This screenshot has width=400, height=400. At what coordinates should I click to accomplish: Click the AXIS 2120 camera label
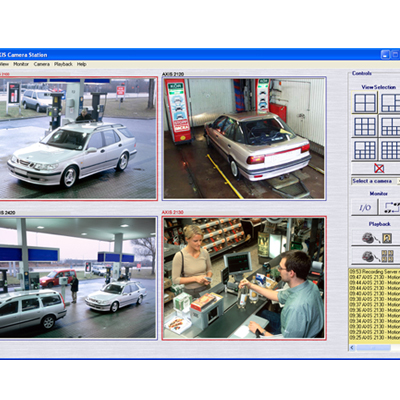coord(173,74)
